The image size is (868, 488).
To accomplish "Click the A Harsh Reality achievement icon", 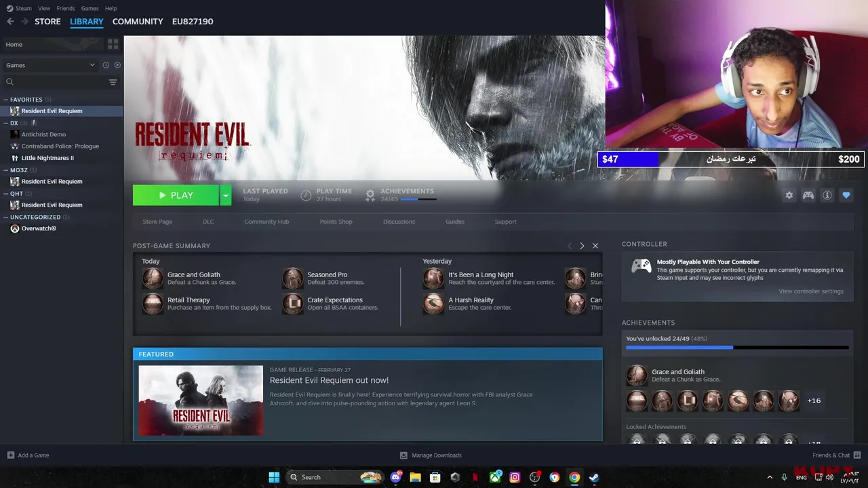I will tap(433, 304).
